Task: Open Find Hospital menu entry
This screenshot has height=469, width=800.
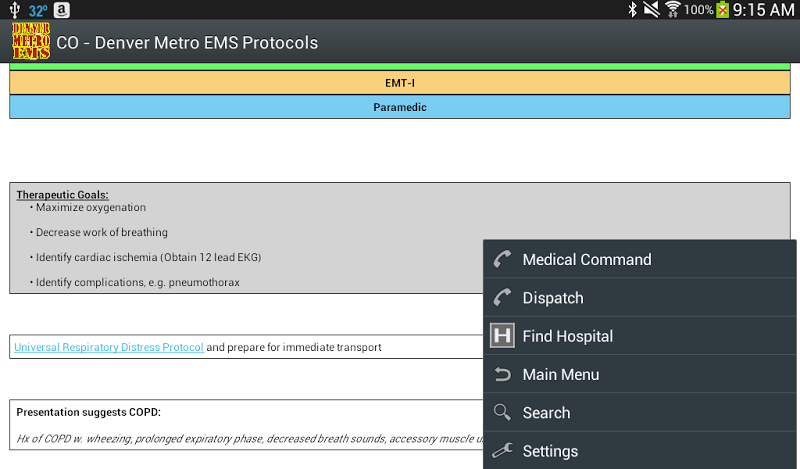Action: click(567, 336)
